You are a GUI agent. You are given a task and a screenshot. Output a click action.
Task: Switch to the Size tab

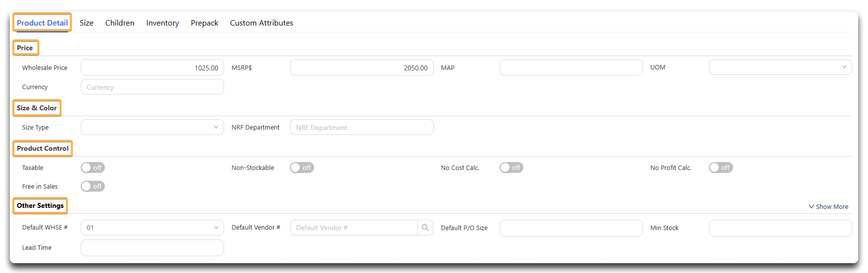point(87,23)
